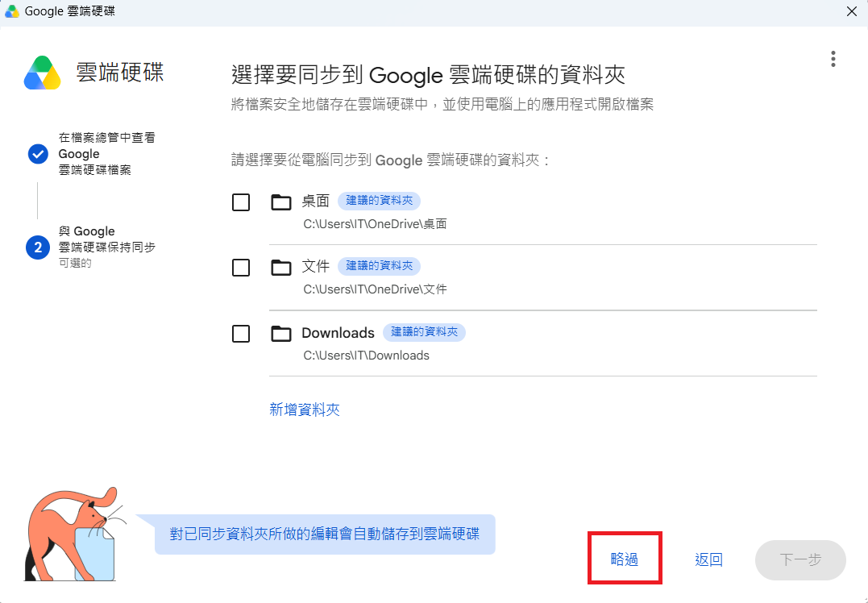Click the heading 選擇要同步到 Google 雲端硬碟的資料夾
The height and width of the screenshot is (603, 868).
(429, 75)
